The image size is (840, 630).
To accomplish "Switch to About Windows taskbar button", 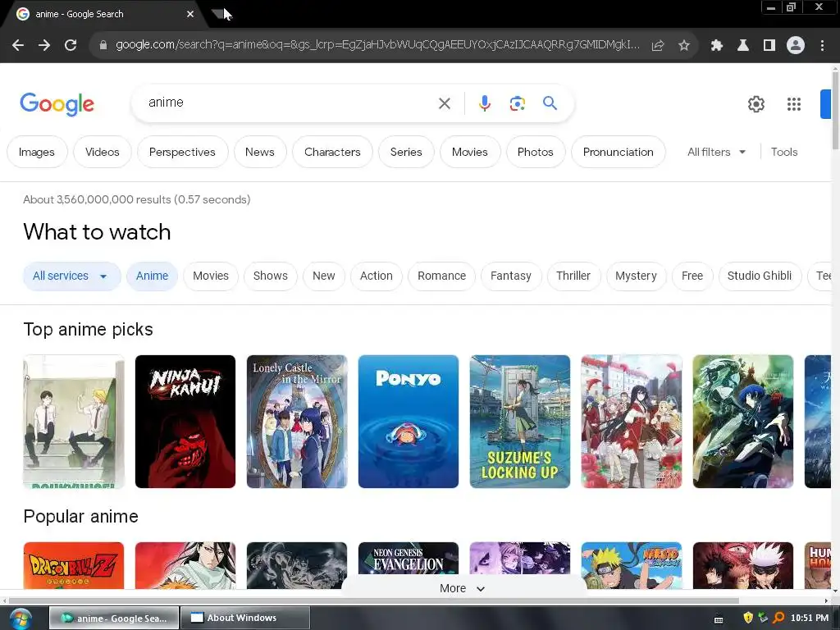I will [x=244, y=619].
